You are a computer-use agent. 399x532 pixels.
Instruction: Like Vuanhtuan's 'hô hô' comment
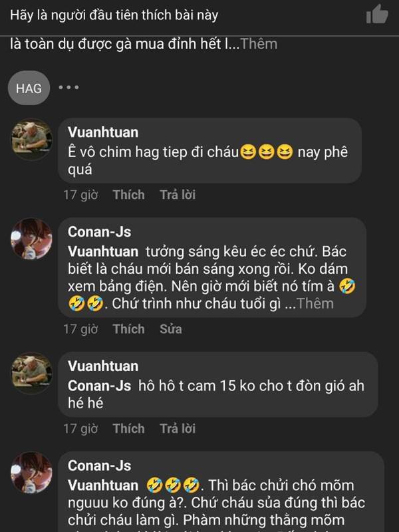(x=128, y=428)
